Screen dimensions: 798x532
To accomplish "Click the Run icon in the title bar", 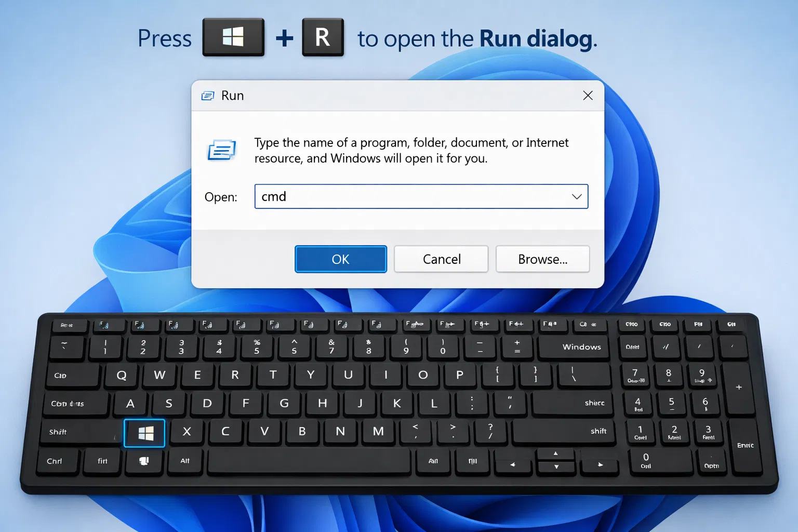I will (208, 96).
